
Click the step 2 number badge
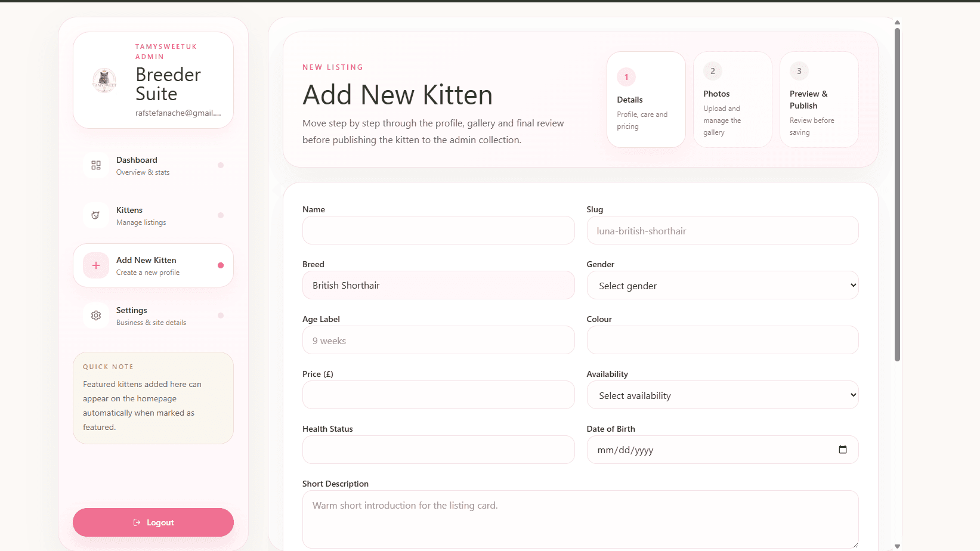713,71
